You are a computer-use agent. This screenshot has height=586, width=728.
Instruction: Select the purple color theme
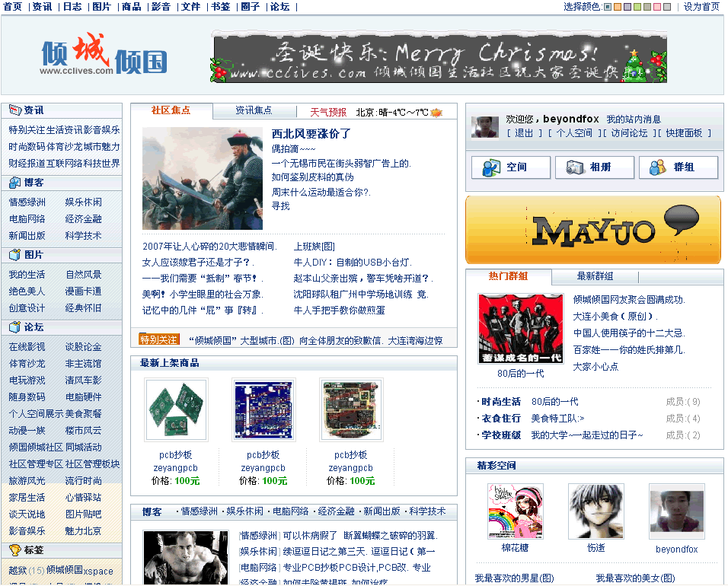point(627,7)
